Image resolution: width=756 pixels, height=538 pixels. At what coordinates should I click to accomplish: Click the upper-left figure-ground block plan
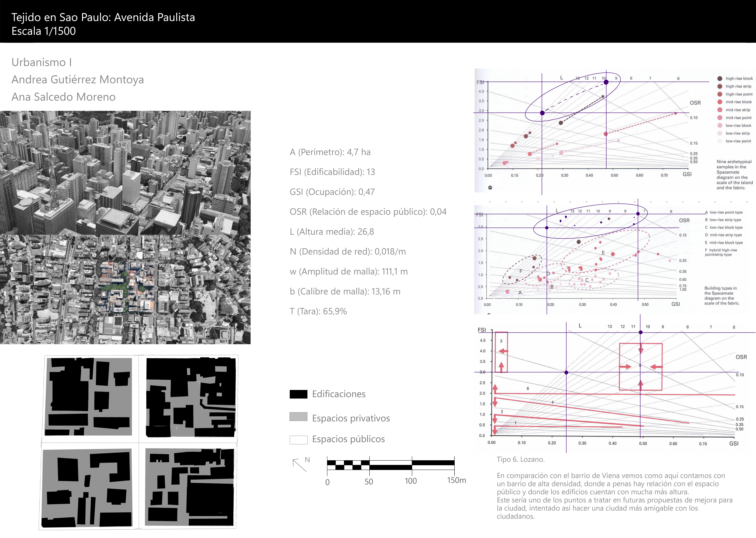pyautogui.click(x=88, y=397)
